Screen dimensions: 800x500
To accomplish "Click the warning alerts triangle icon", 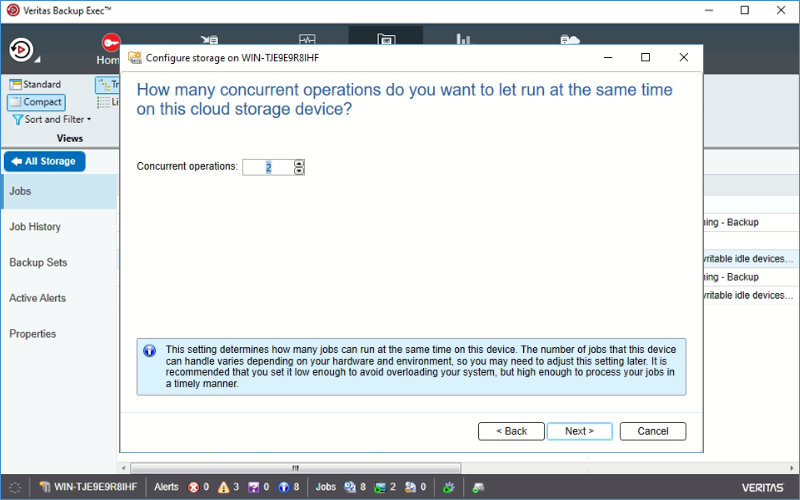I will point(223,487).
